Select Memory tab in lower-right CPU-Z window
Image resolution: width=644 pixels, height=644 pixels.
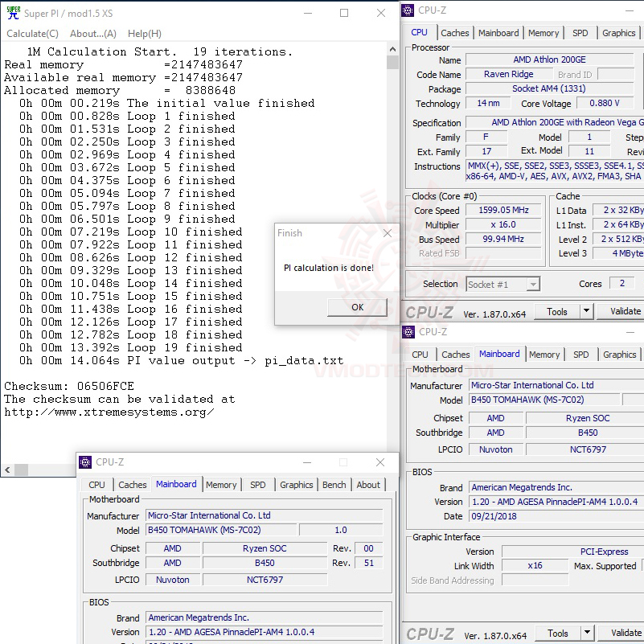click(544, 355)
